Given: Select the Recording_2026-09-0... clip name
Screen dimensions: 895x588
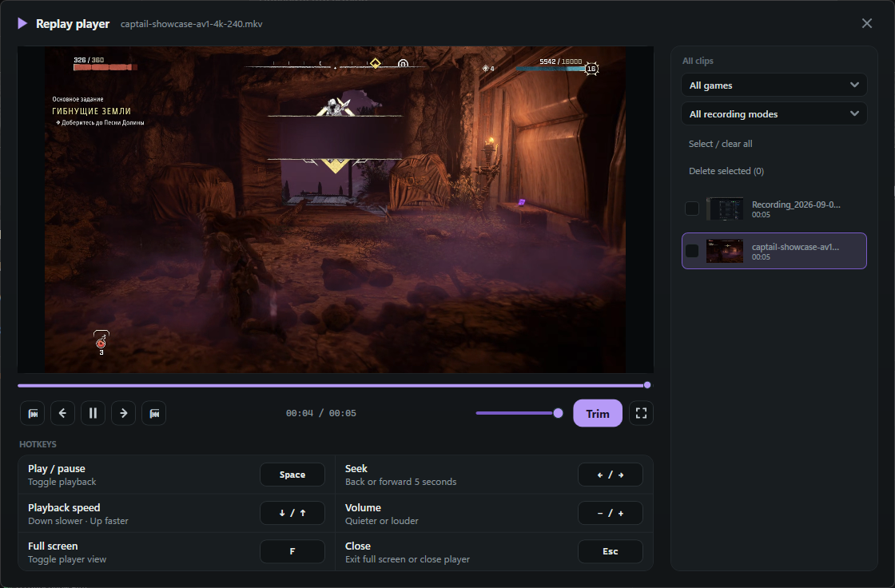Looking at the screenshot, I should 796,205.
